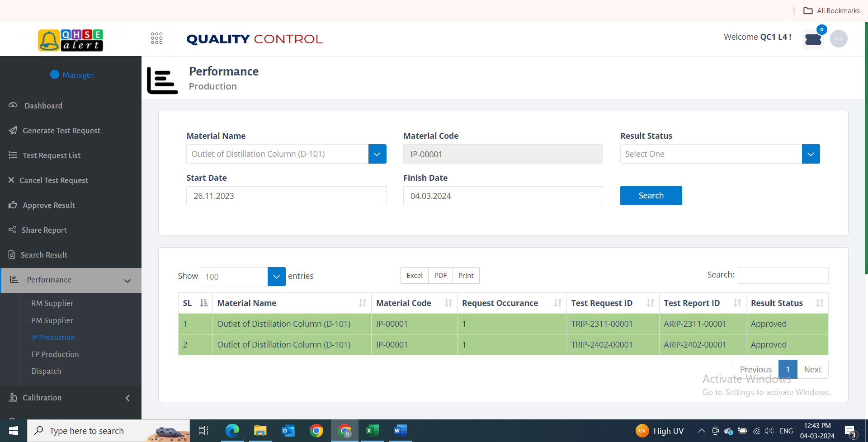
Task: Open the Dashboard from the sidebar
Action: point(43,105)
